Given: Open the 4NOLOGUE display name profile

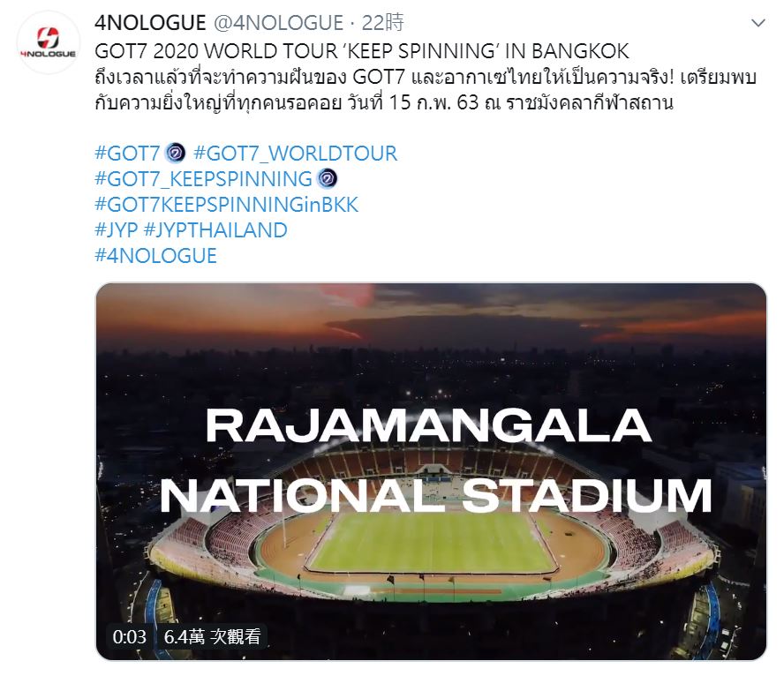Looking at the screenshot, I should coord(150,23).
